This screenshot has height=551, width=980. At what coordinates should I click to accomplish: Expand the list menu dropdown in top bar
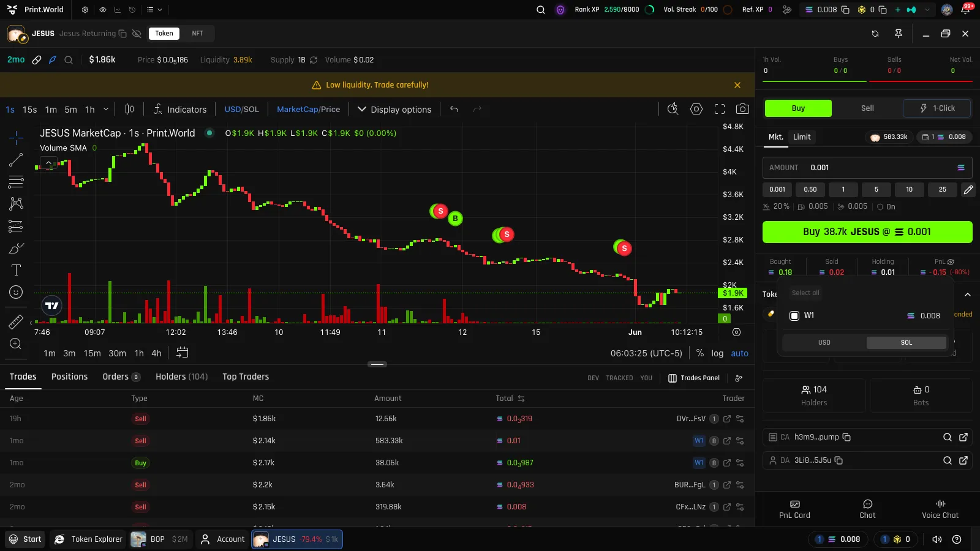(x=154, y=10)
